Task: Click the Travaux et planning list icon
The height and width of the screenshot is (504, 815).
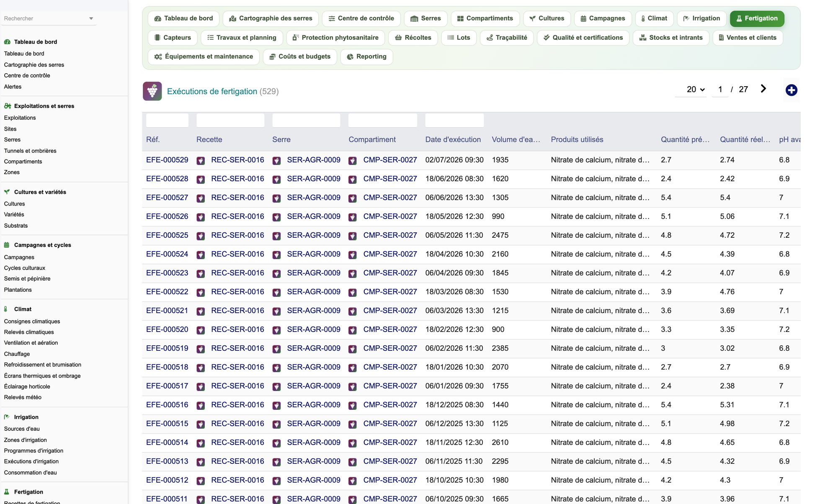Action: 211,38
